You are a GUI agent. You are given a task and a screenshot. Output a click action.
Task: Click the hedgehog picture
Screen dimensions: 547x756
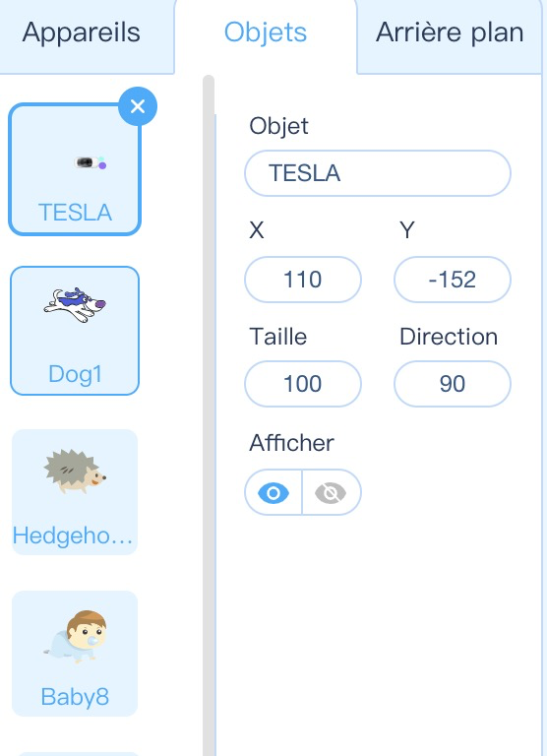75,472
